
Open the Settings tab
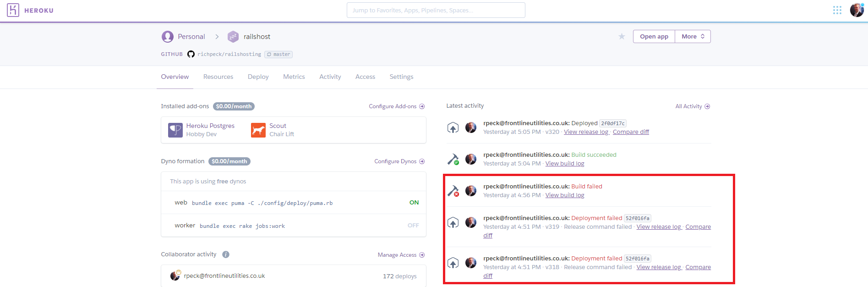coord(402,77)
